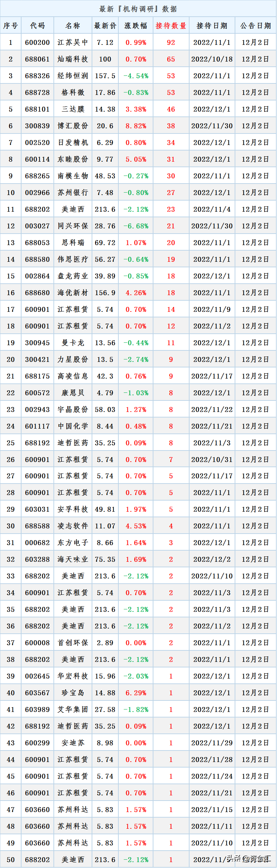Select price 69.72

pyautogui.click(x=105, y=243)
